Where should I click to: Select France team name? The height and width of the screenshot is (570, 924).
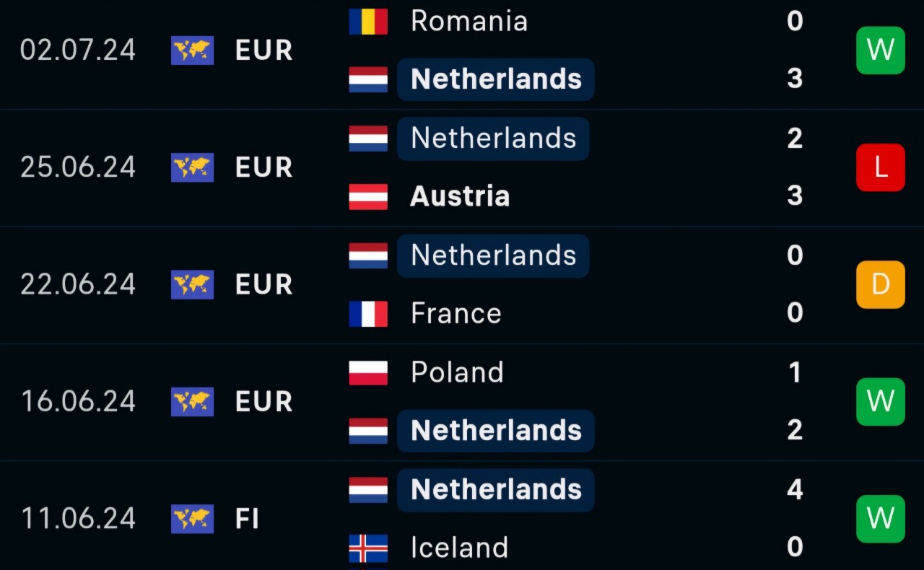(x=456, y=314)
